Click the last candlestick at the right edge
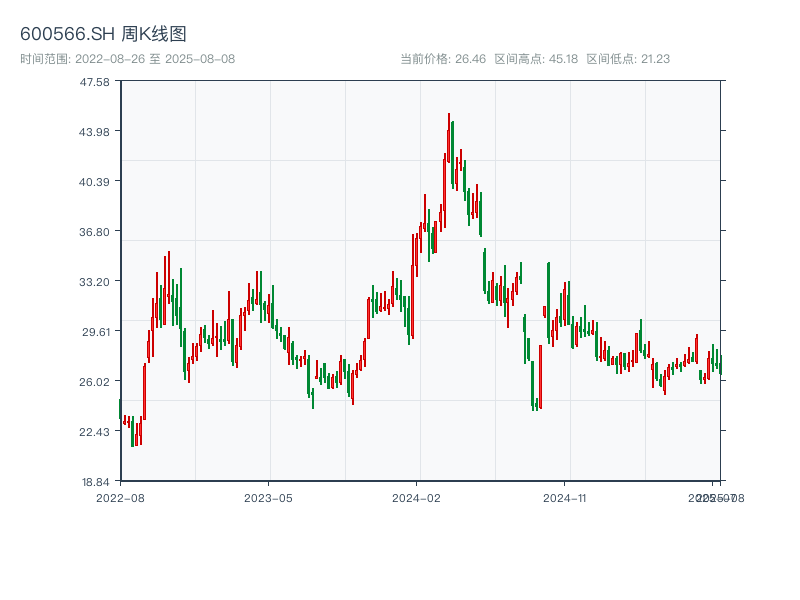 (720, 365)
